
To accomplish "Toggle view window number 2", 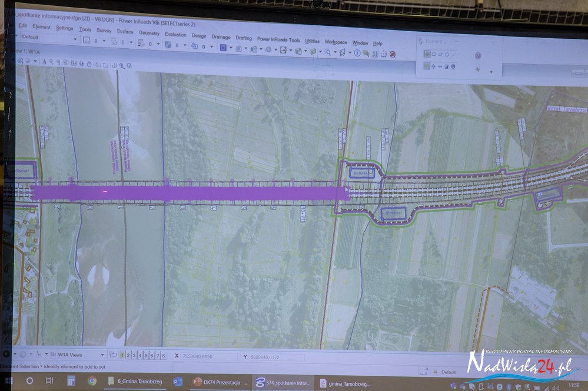I will click(128, 355).
